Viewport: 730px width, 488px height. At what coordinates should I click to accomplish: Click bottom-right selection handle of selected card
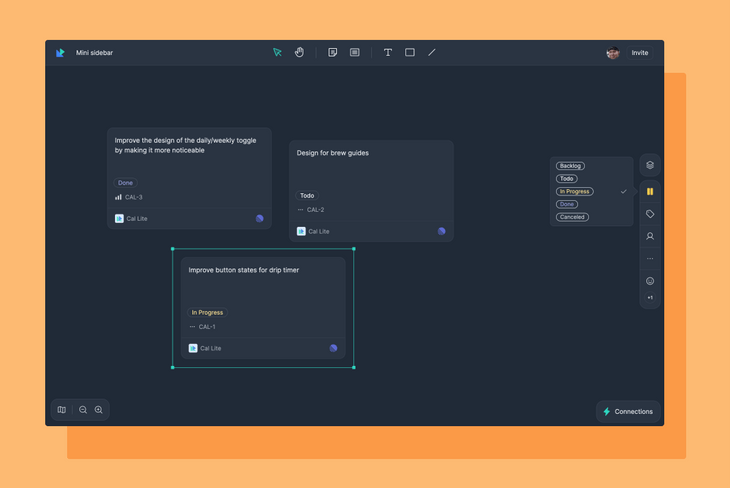tap(354, 367)
